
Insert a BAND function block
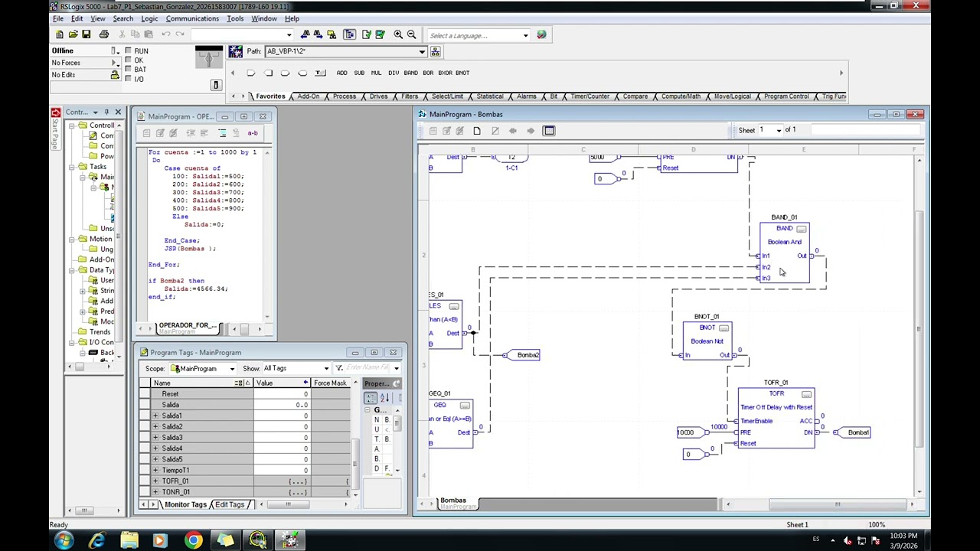click(410, 73)
